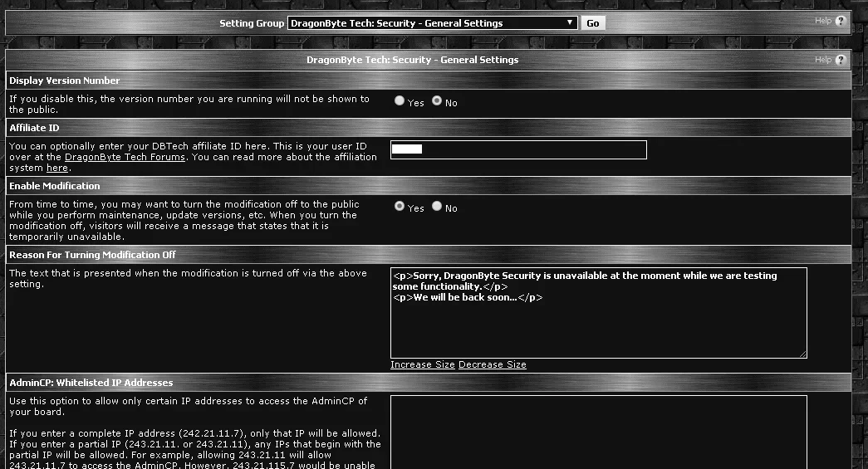Click the Affiliate ID input field
Screen dimensions: 868x469
[x=518, y=149]
